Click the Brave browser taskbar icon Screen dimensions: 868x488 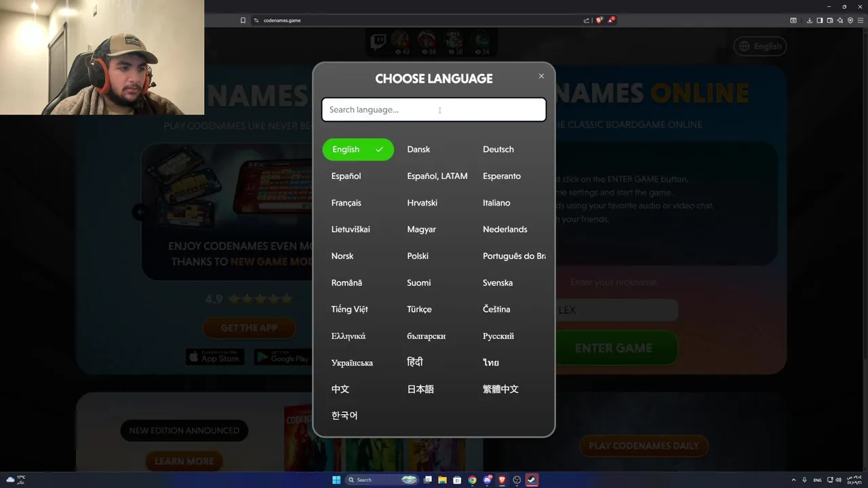point(502,480)
